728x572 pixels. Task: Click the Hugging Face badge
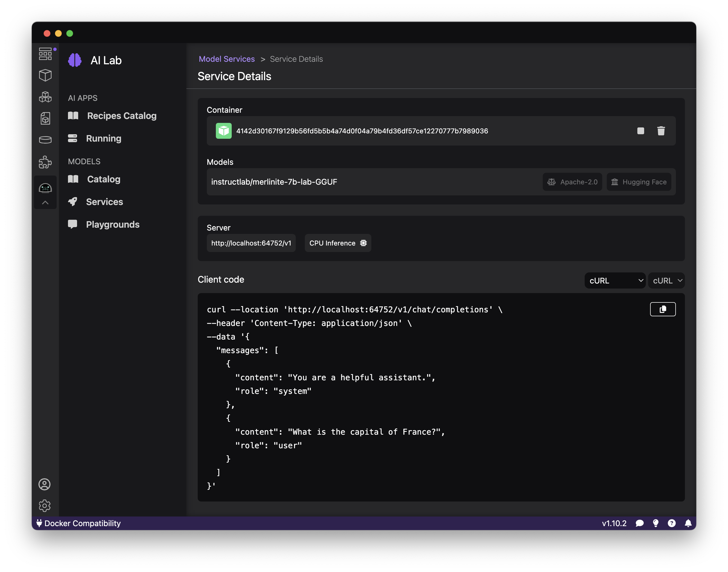638,182
